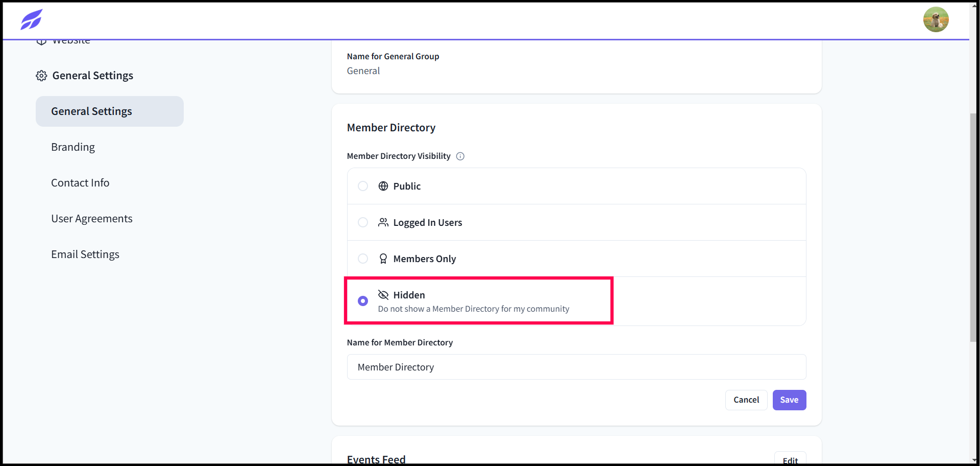Click the General Settings gear icon

41,76
